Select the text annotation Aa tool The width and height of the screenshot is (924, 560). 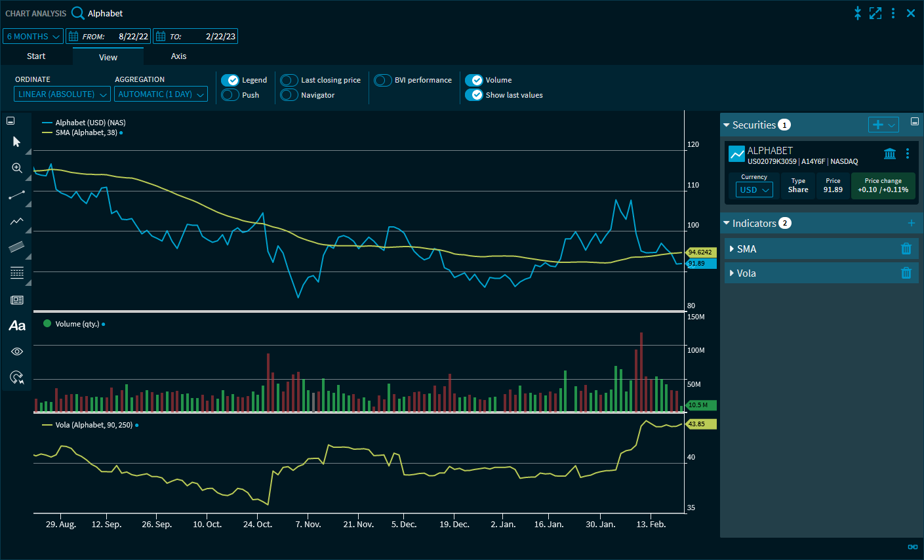[x=17, y=326]
